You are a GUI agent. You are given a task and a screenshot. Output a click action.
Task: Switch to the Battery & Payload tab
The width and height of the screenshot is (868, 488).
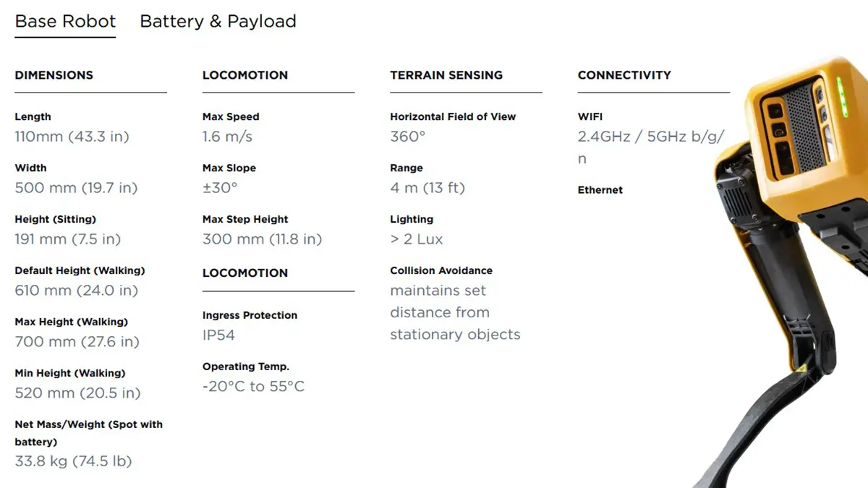pyautogui.click(x=218, y=22)
